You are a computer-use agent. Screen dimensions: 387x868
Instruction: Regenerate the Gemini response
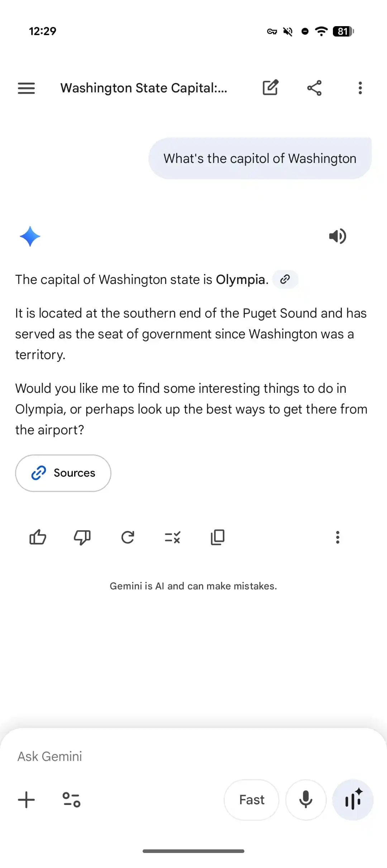pos(128,537)
